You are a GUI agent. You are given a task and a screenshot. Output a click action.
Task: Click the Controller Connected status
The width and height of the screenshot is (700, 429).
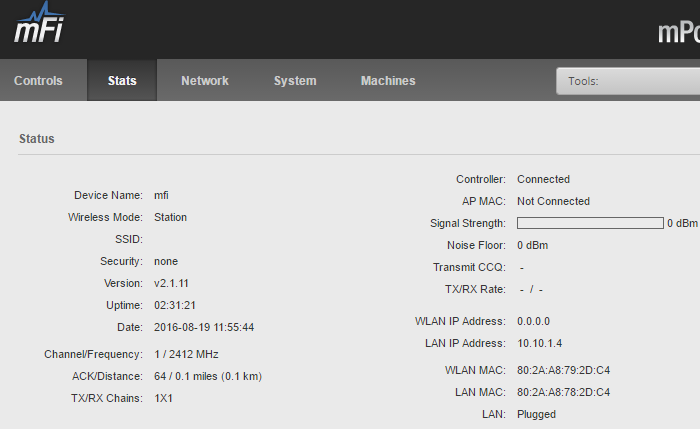pos(543,179)
